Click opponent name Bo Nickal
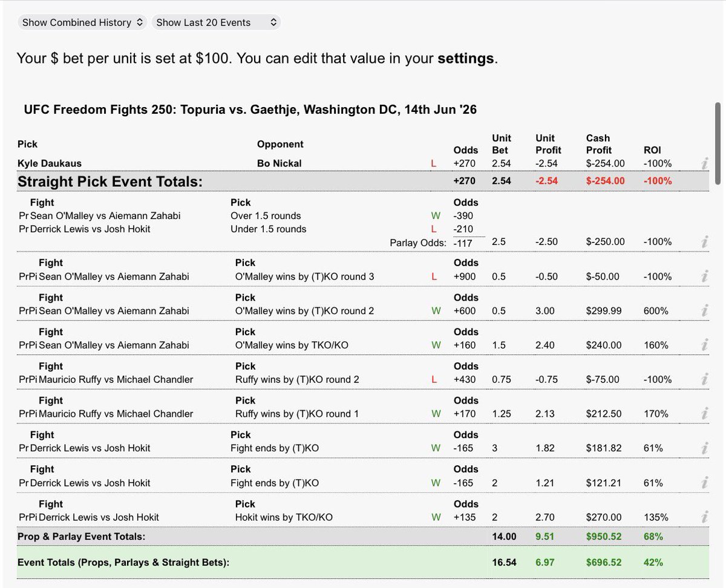The image size is (726, 588). tap(280, 163)
